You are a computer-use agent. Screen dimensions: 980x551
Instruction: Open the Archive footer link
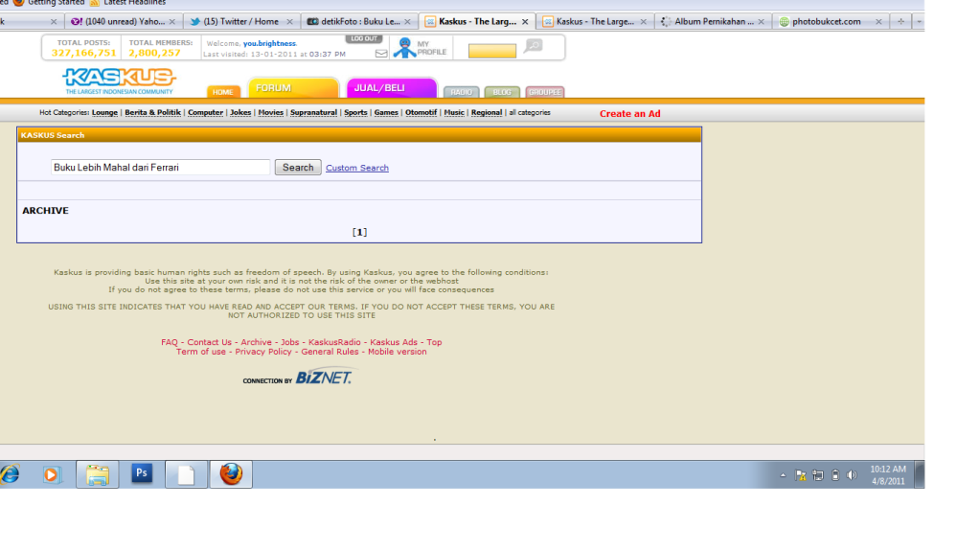click(256, 342)
